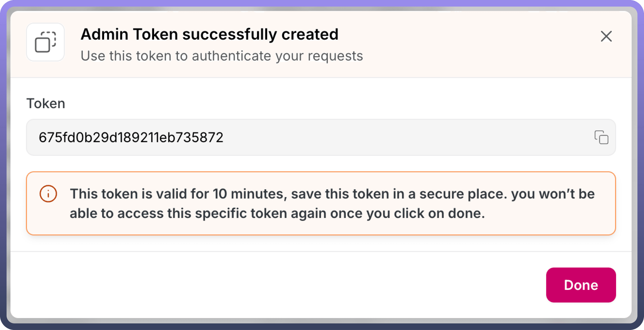Click empty footer area left of Done
Screen dimensions: 644x330
(x=275, y=285)
